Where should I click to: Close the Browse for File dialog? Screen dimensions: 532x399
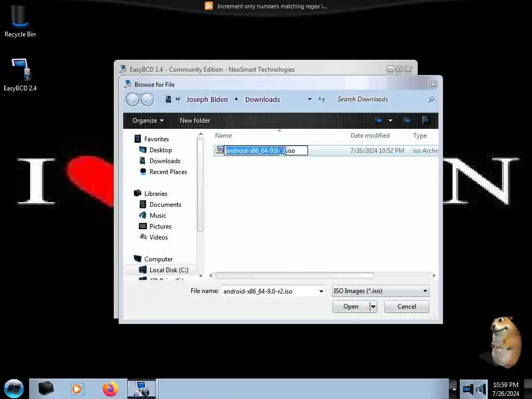pyautogui.click(x=433, y=85)
